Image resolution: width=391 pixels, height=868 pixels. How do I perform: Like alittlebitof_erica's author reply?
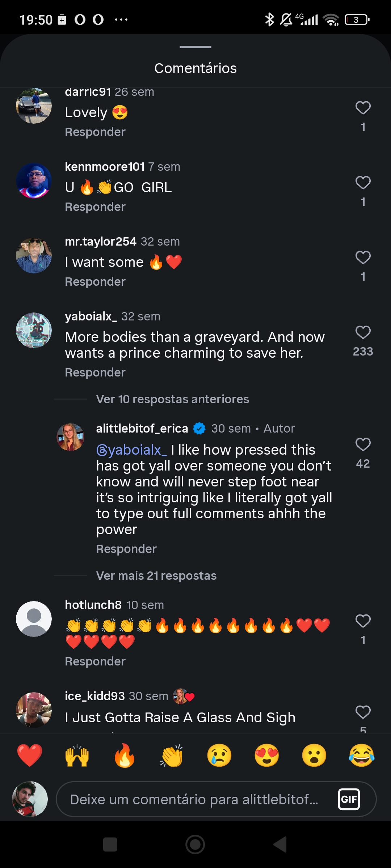[363, 444]
